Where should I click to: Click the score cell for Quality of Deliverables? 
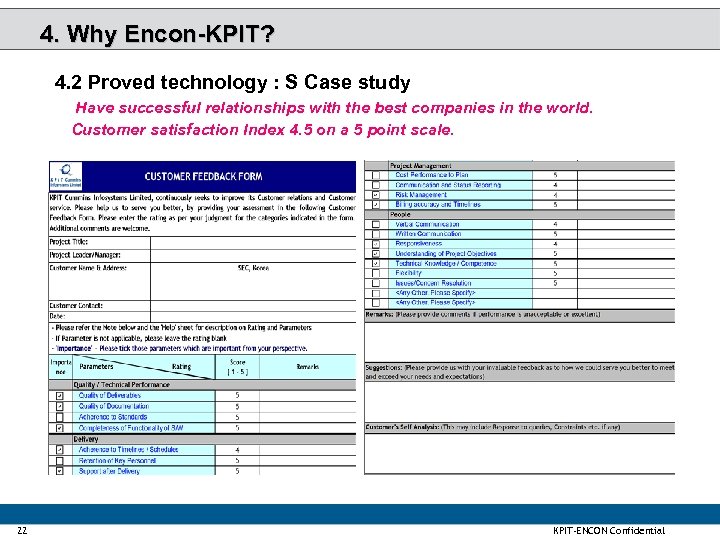(x=237, y=395)
